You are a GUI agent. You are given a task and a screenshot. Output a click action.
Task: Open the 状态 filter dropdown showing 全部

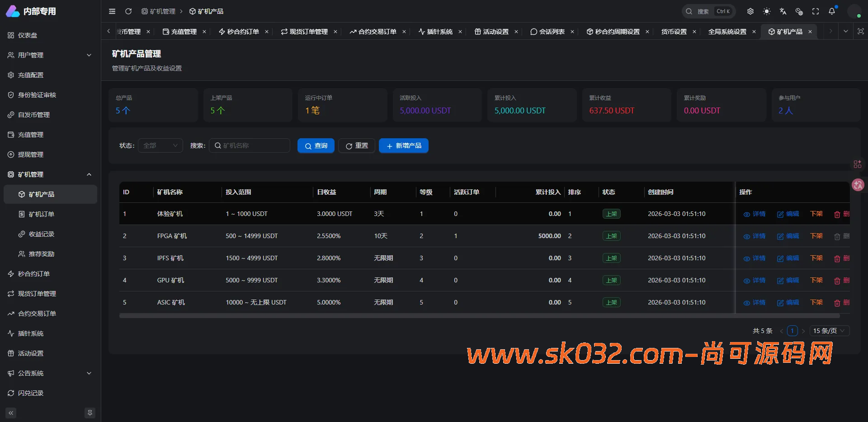[x=160, y=145]
